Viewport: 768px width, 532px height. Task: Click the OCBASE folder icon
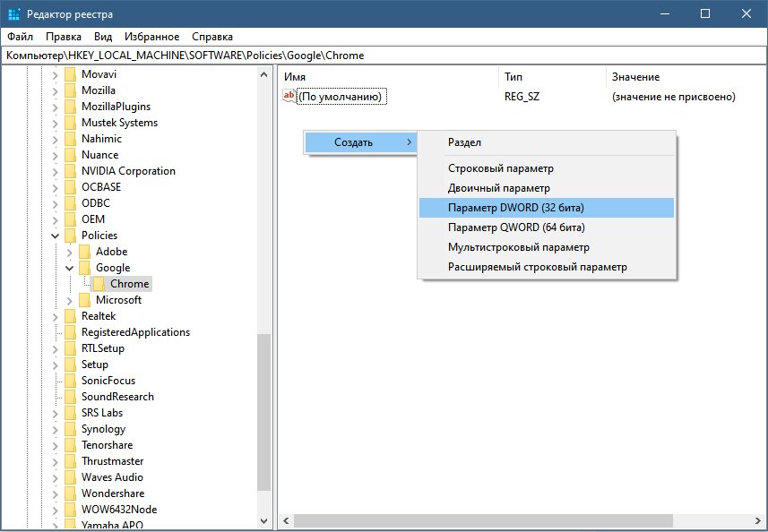click(x=71, y=187)
